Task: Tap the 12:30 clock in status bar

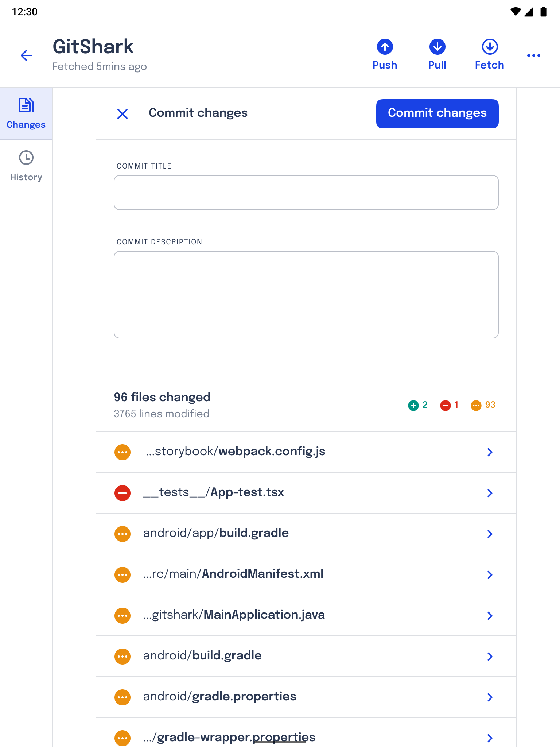Action: [x=24, y=12]
